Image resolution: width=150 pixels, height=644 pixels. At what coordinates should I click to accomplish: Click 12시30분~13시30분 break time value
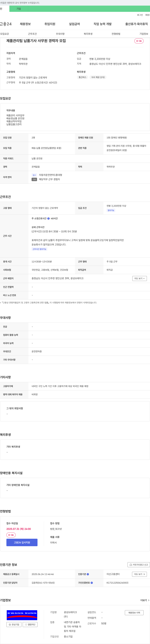pos(42,262)
